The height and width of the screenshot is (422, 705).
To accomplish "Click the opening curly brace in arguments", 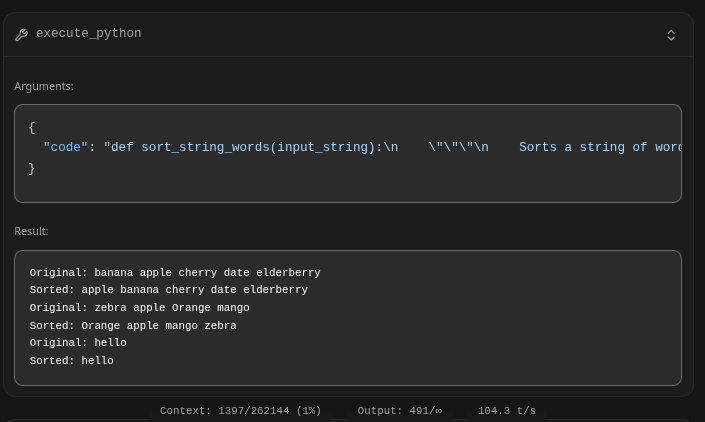I will point(32,127).
